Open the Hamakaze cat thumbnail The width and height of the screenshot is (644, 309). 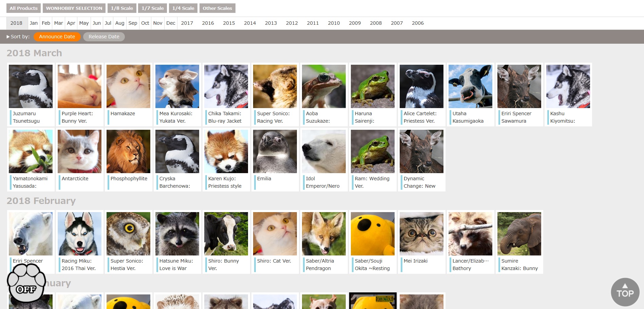(128, 86)
